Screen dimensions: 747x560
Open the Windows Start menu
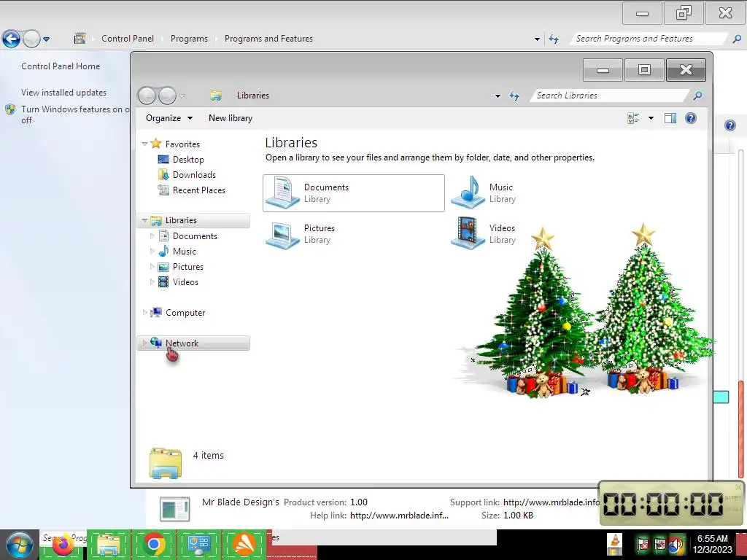(x=19, y=545)
